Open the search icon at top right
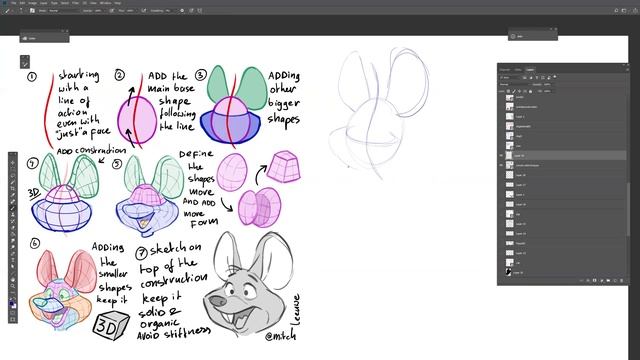The image size is (640, 360). click(616, 10)
